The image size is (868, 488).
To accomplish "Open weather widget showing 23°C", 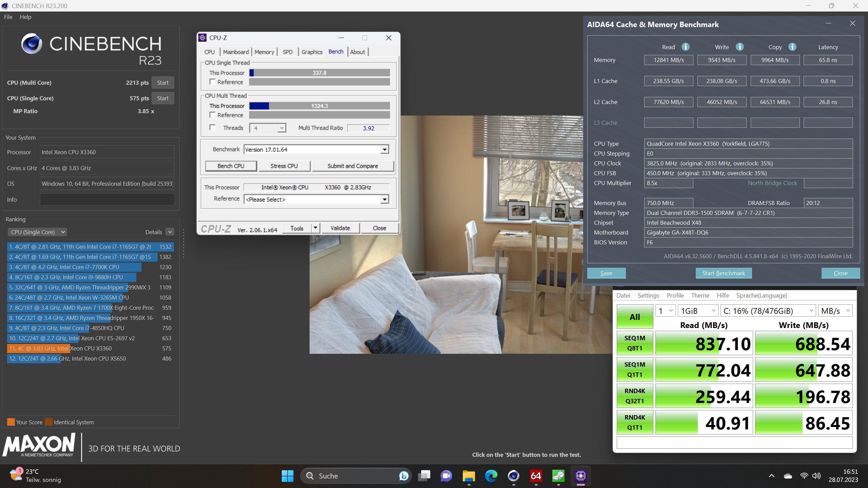I will [35, 475].
